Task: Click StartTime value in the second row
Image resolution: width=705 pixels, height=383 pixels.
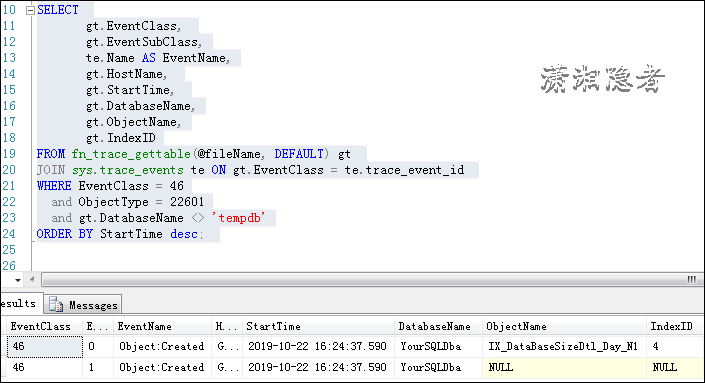Action: (317, 368)
